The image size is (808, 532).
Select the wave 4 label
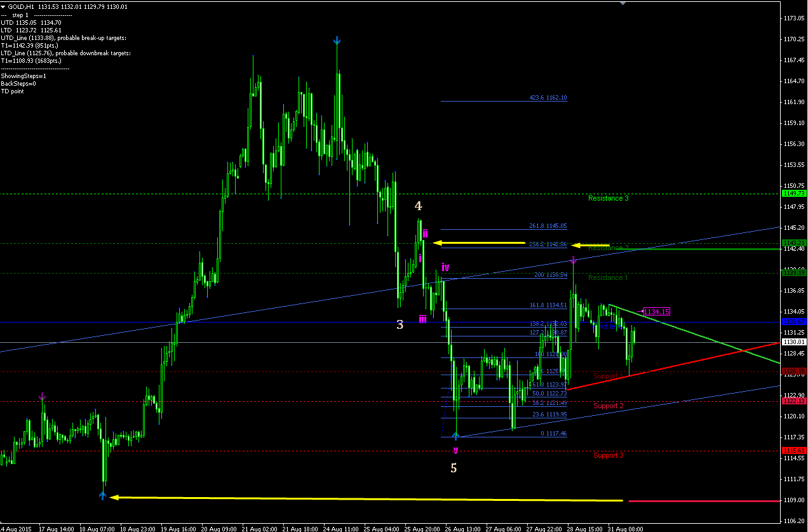click(x=418, y=206)
